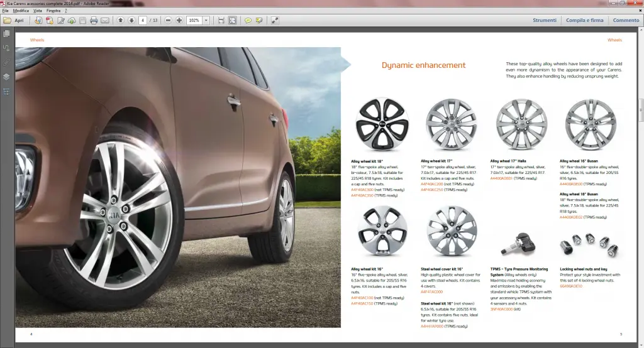Click the page number field showing 4
The image size is (644, 348).
pos(143,20)
